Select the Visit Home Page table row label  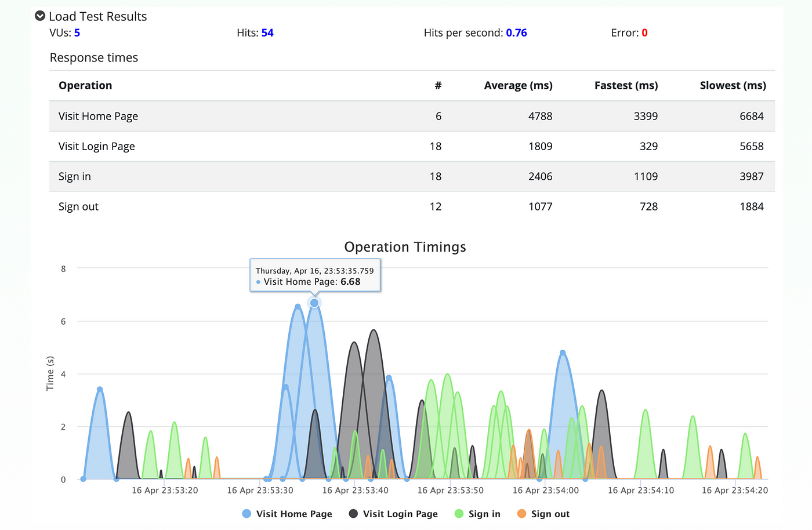coord(98,116)
